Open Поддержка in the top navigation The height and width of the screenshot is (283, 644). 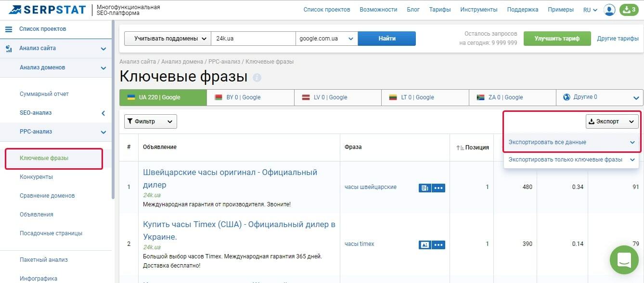523,10
